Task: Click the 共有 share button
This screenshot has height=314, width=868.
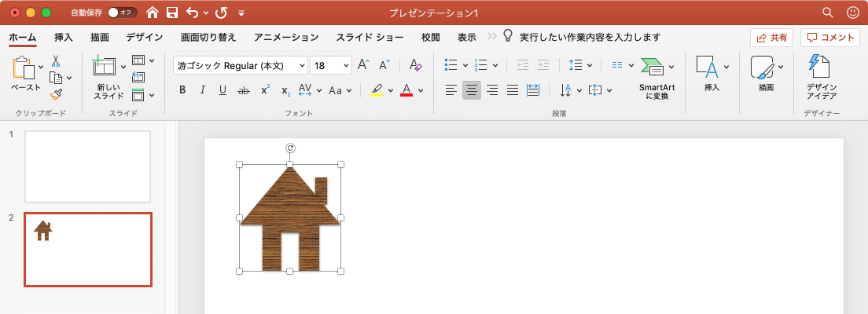Action: [x=771, y=37]
